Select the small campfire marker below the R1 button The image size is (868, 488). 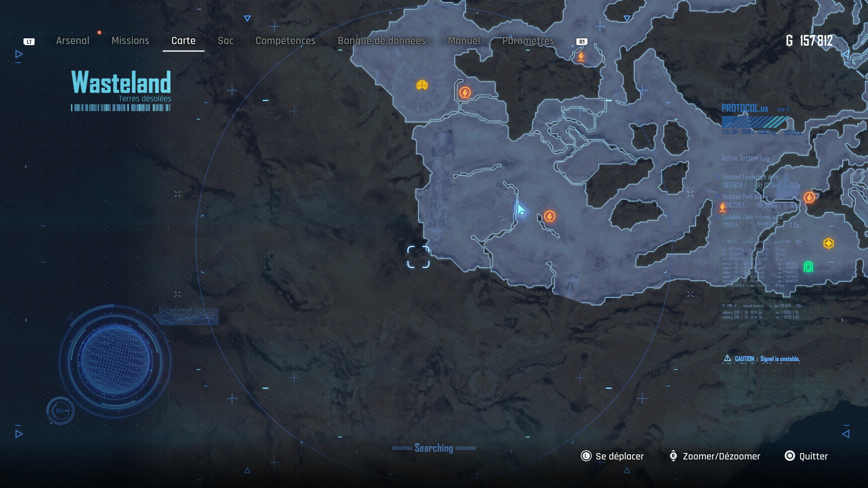click(581, 56)
